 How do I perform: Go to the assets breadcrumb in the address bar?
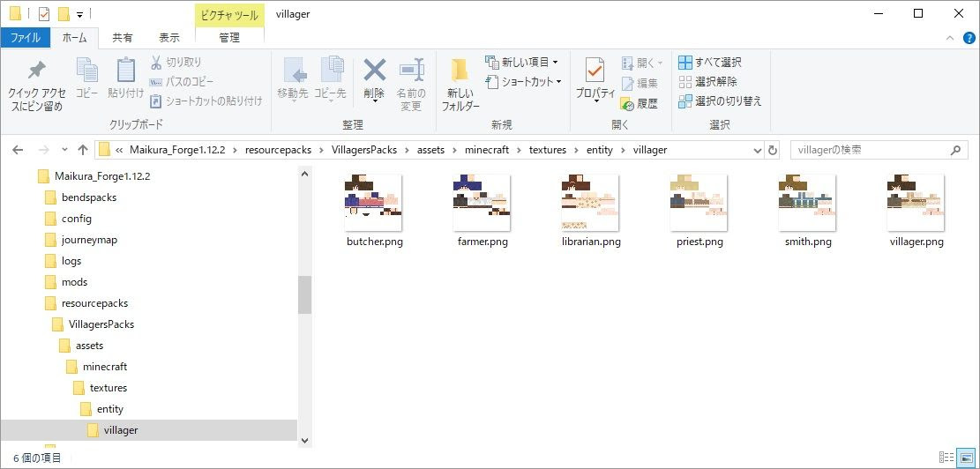[x=431, y=150]
